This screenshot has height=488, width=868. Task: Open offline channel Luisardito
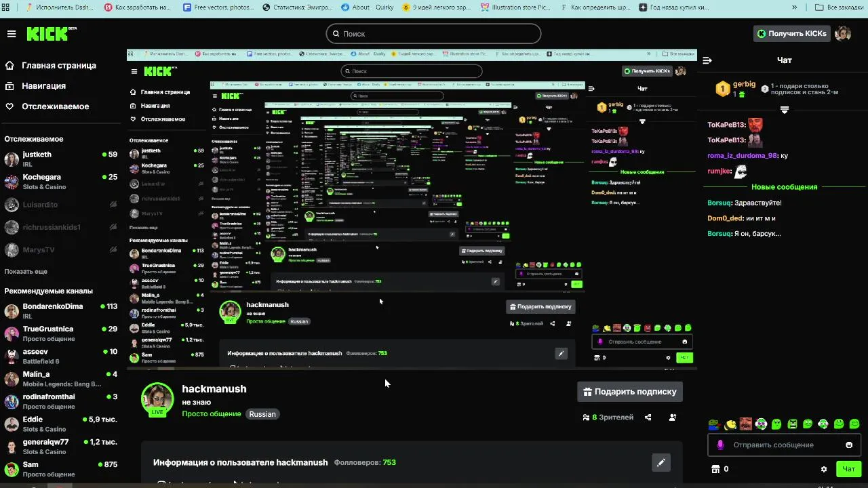pyautogui.click(x=61, y=205)
